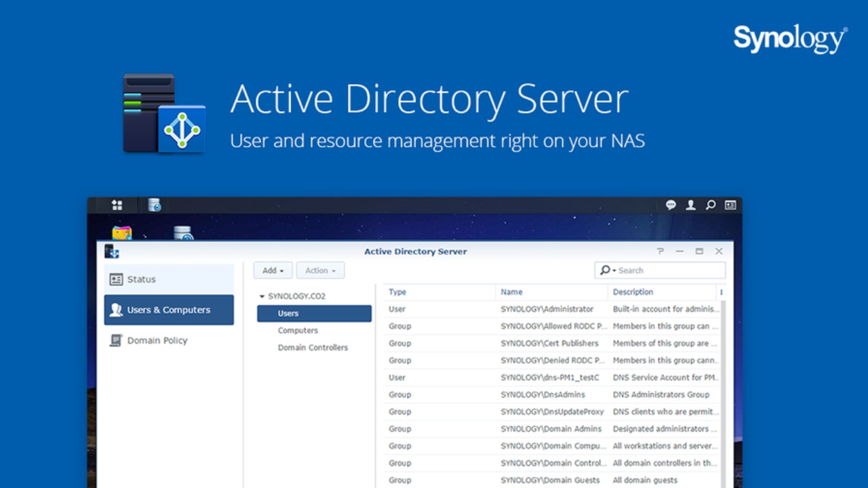Viewport: 868px width, 488px height.
Task: Switch to the Status tab
Action: [169, 279]
